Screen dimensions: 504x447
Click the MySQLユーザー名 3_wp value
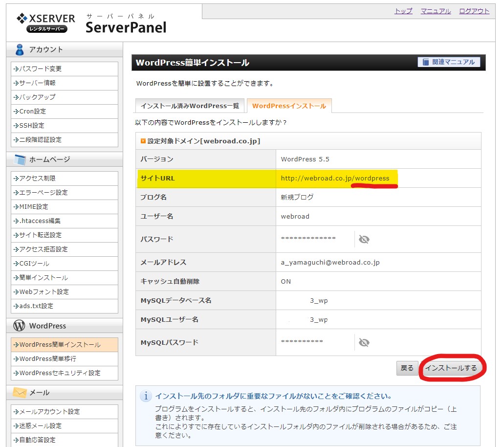(319, 320)
